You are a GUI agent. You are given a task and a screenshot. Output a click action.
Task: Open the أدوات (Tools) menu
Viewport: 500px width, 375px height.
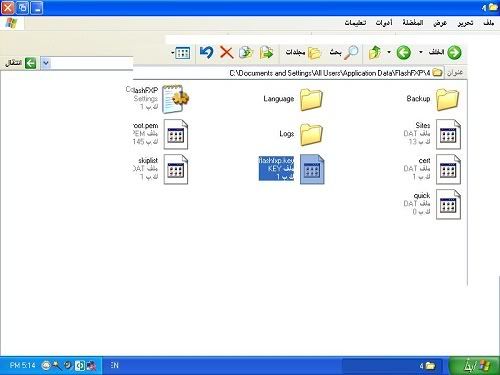tap(384, 23)
